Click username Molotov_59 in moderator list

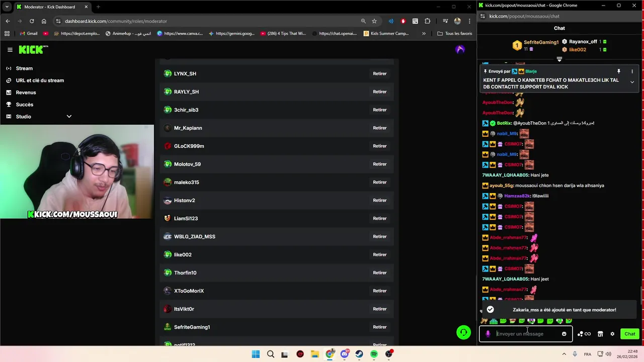(187, 164)
